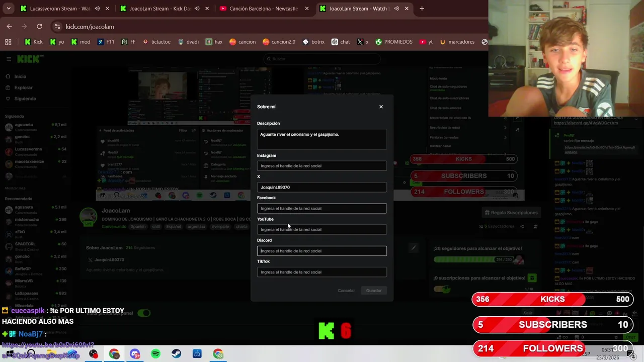Screen dimensions: 644x362
Task: Open the Kick bookmark
Action: pyautogui.click(x=33, y=42)
